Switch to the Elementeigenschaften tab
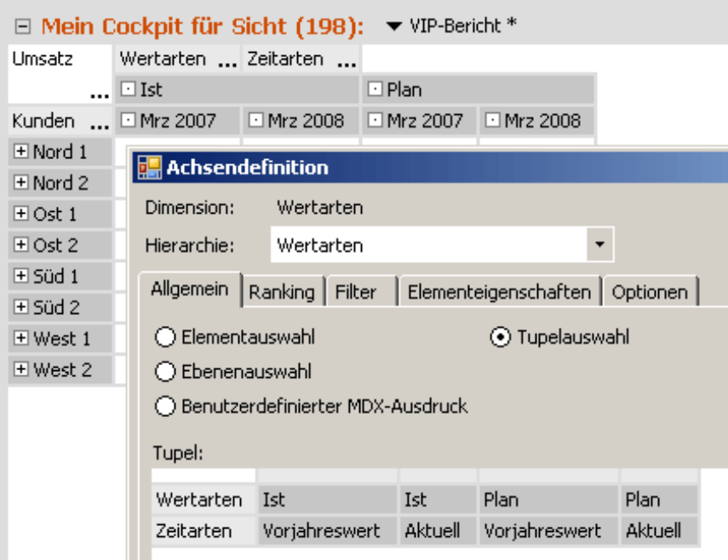 click(499, 292)
